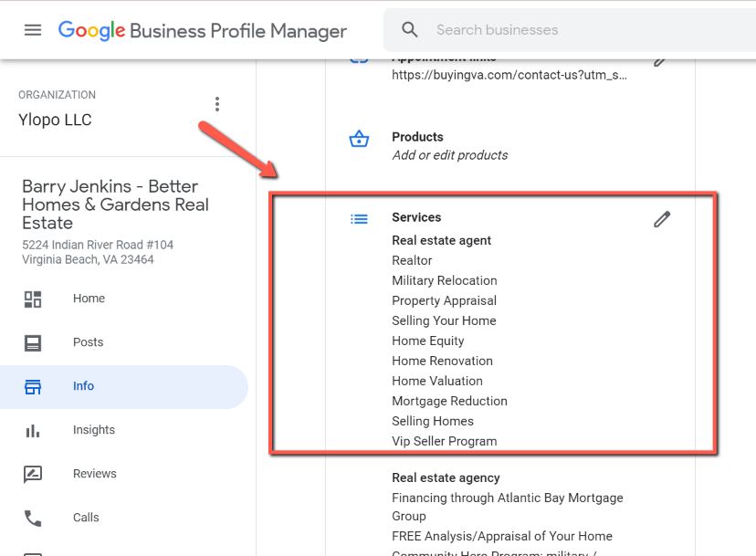Click the buyingva.com appointment link
Viewport: 756px width, 556px height.
[x=509, y=75]
